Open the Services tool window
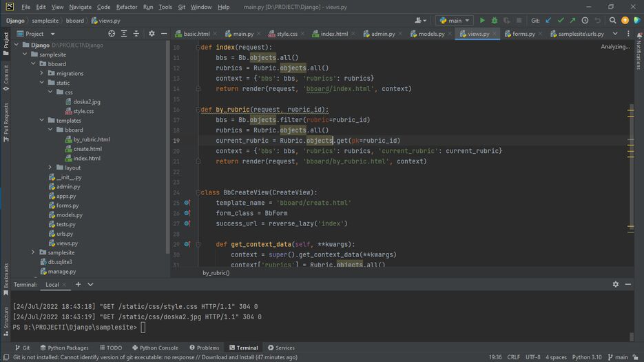This screenshot has height=362, width=644. point(281,348)
